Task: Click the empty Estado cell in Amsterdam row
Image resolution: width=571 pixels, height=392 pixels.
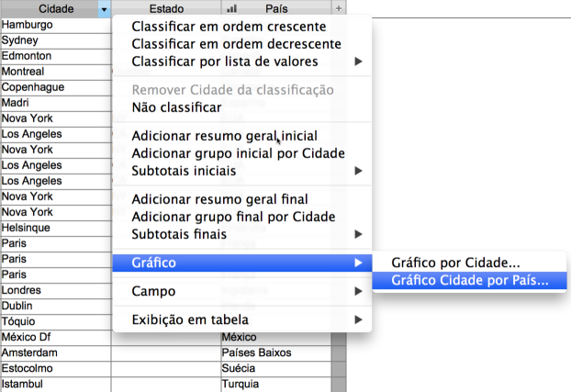Action: [x=166, y=353]
